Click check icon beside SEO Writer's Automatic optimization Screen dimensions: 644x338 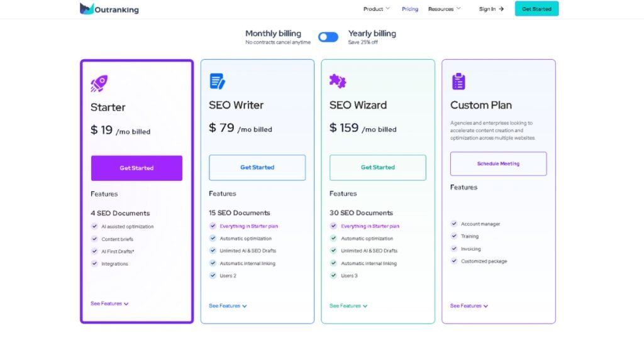coord(213,238)
